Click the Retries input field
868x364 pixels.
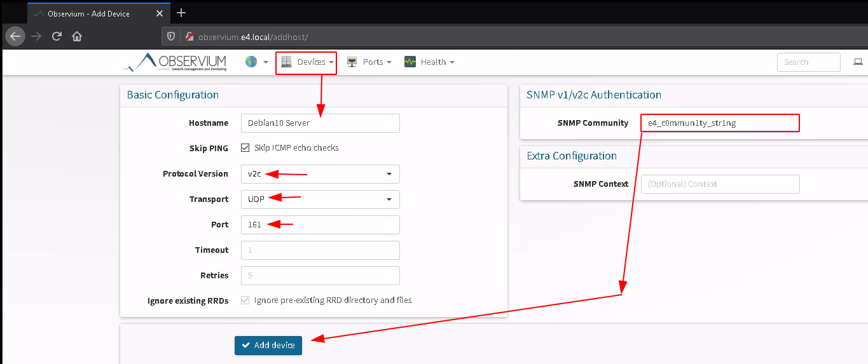[320, 276]
